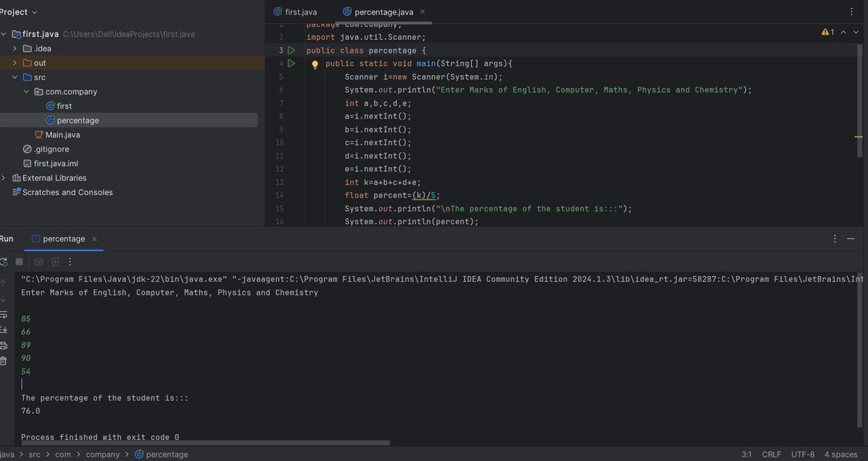
Task: Go to next highlighted error arrow
Action: [854, 33]
